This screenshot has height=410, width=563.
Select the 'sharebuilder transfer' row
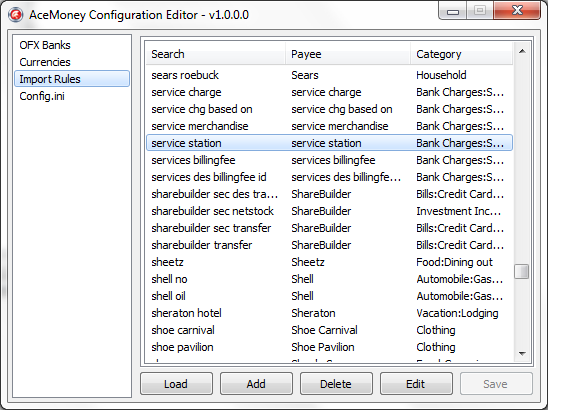(x=329, y=245)
